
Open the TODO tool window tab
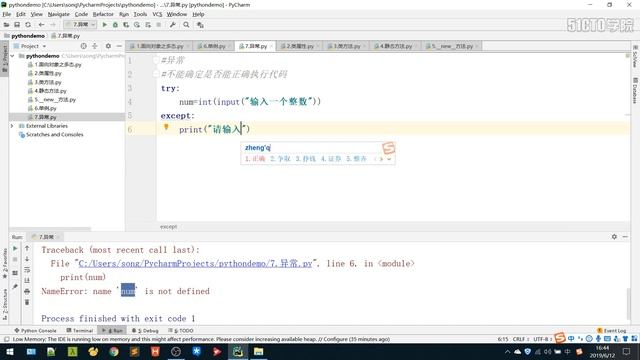click(x=181, y=331)
